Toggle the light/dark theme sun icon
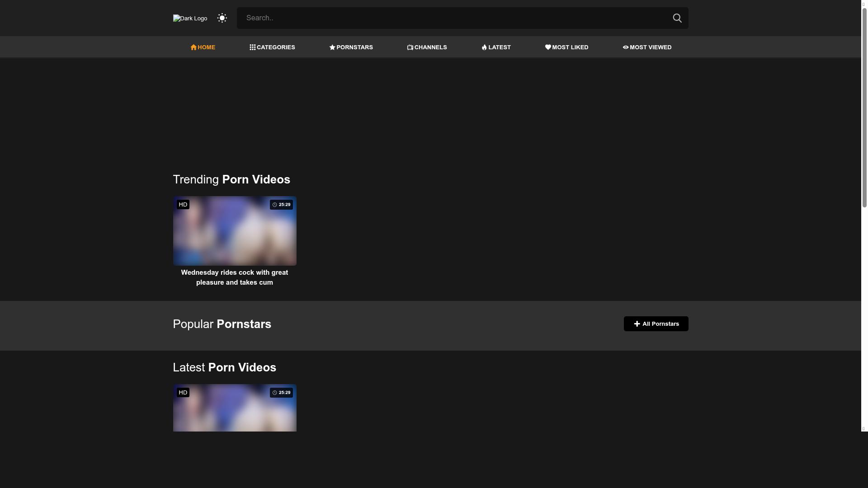This screenshot has width=868, height=488. 222,18
